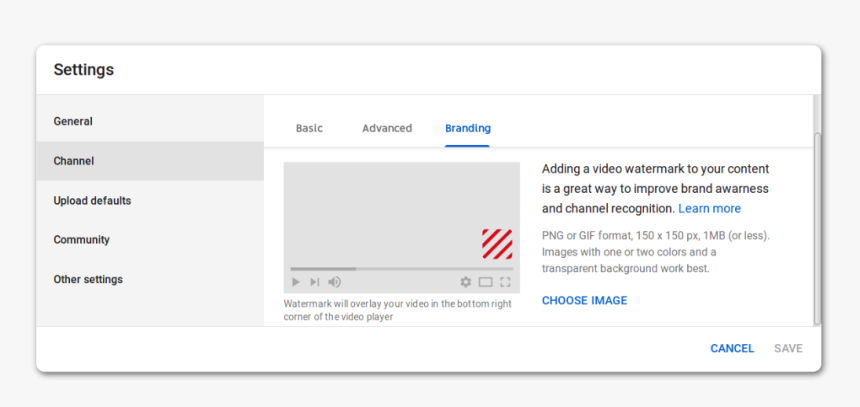Select Channel in the settings sidebar
This screenshot has height=407, width=860.
click(150, 161)
